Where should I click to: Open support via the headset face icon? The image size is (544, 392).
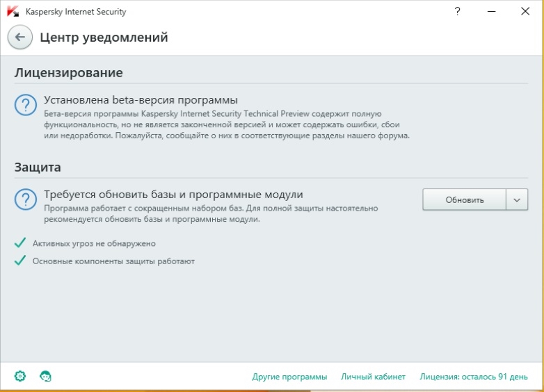coord(45,376)
